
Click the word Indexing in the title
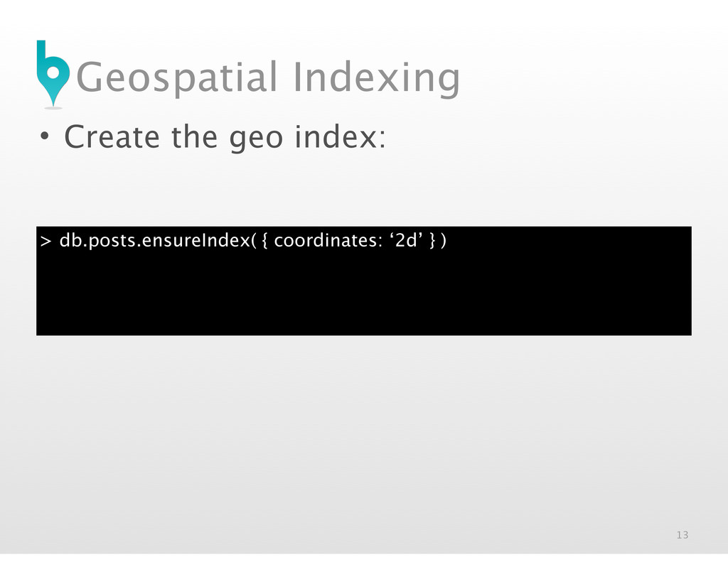click(377, 78)
